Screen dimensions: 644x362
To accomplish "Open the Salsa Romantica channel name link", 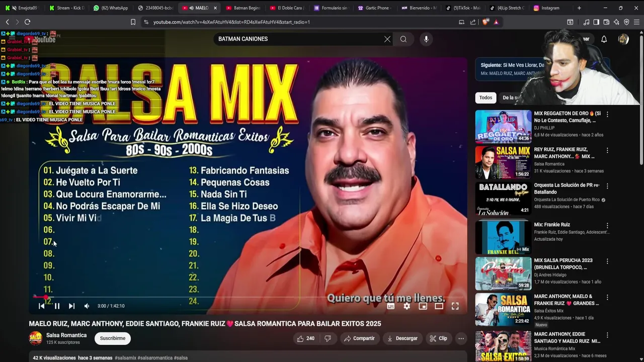I will [x=66, y=335].
